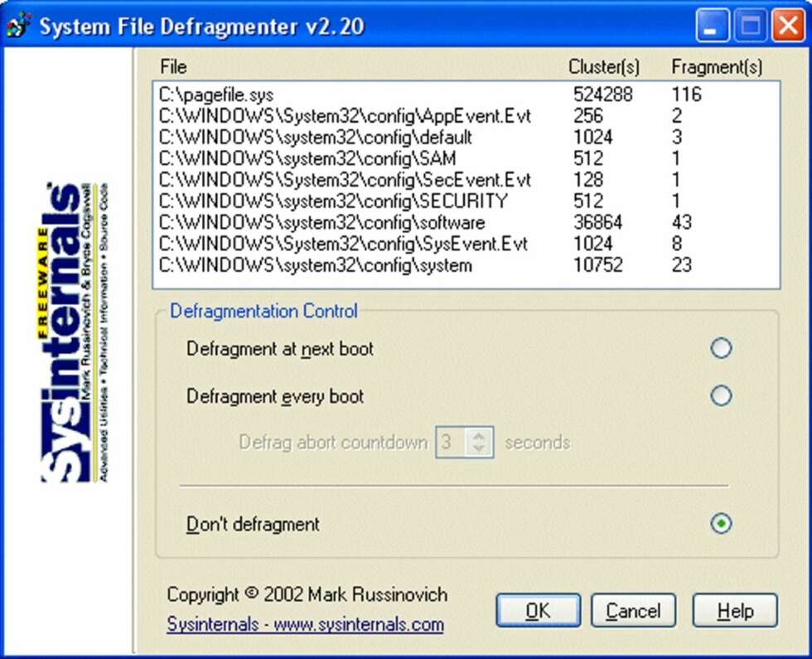812x659 pixels.
Task: Click the Sysinternals Freeware logo banner
Action: [x=75, y=332]
